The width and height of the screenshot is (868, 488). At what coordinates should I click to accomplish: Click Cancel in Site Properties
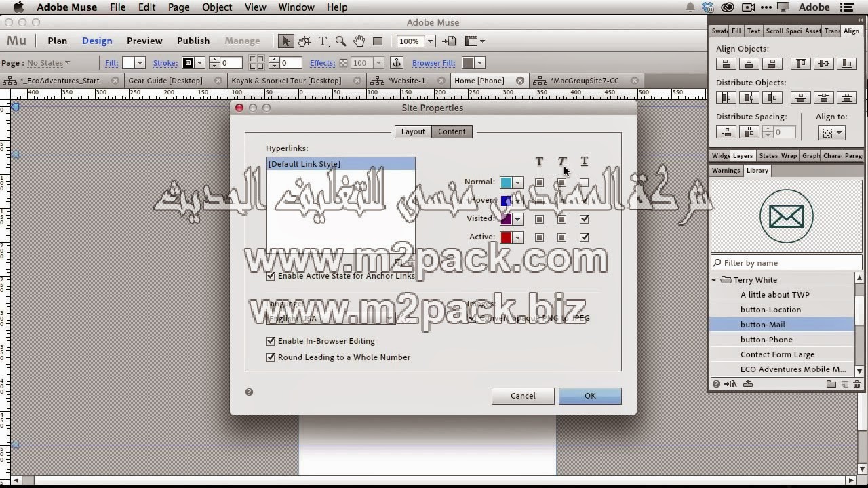523,396
